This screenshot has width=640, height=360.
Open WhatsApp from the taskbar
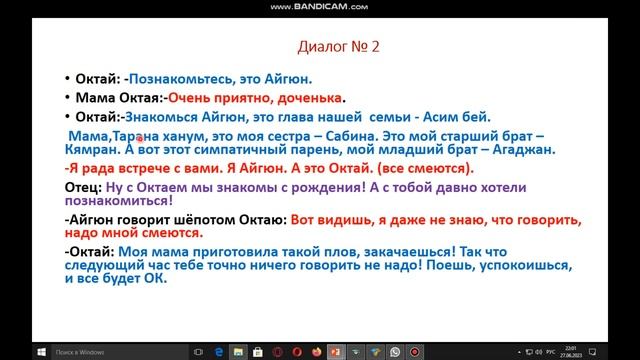395,352
